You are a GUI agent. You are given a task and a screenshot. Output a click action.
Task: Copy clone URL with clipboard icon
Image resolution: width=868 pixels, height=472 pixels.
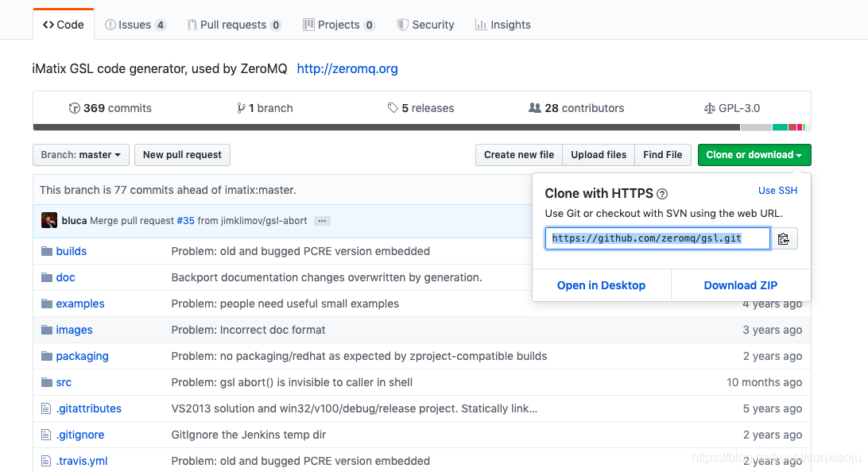[784, 238]
